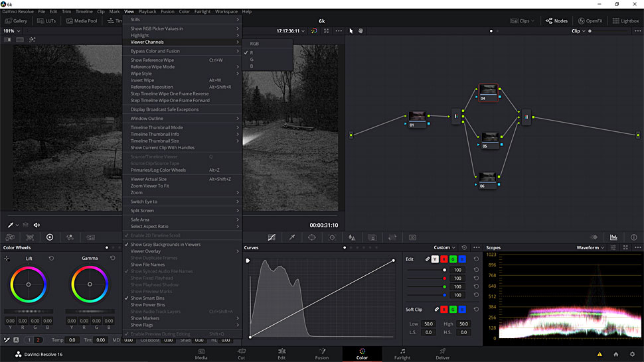Switch to the Deliver page
644x362 pixels.
442,354
